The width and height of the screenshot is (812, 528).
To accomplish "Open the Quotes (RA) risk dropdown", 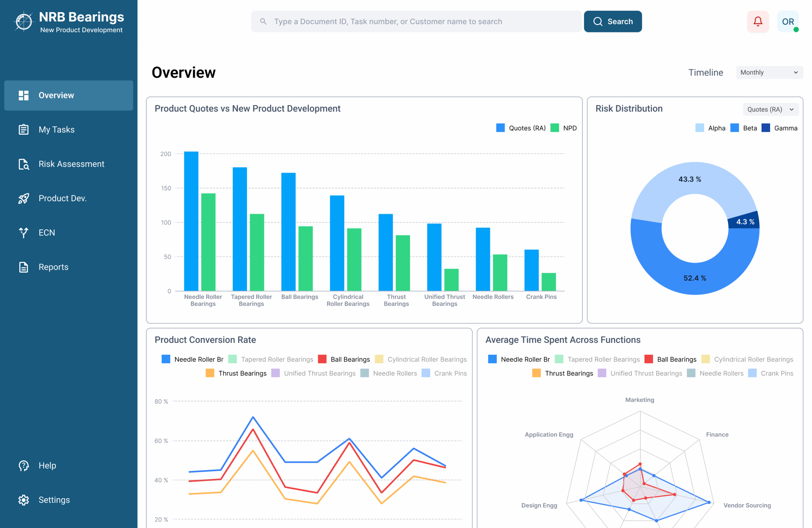I will tap(771, 109).
